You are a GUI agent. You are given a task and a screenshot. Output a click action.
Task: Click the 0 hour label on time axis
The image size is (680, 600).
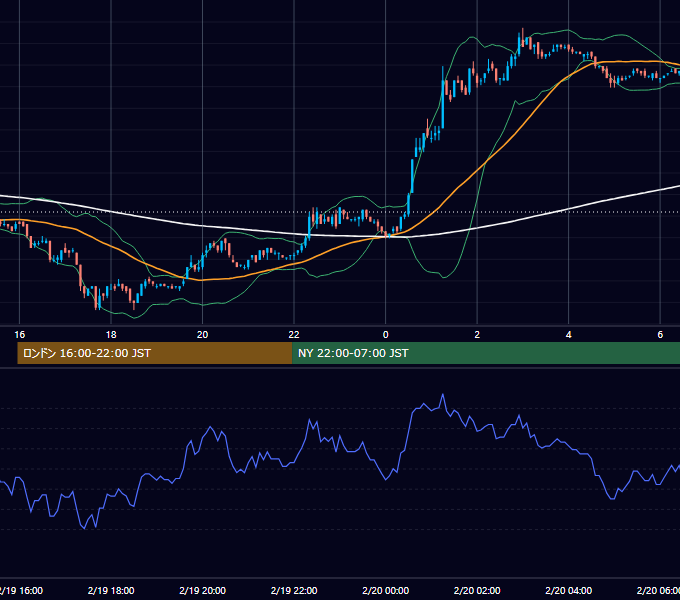pyautogui.click(x=386, y=335)
